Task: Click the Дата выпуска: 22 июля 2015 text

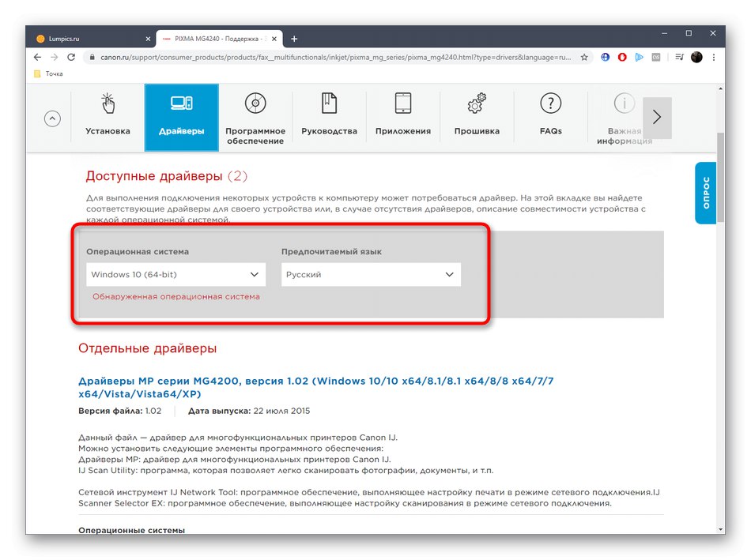Action: 249,411
